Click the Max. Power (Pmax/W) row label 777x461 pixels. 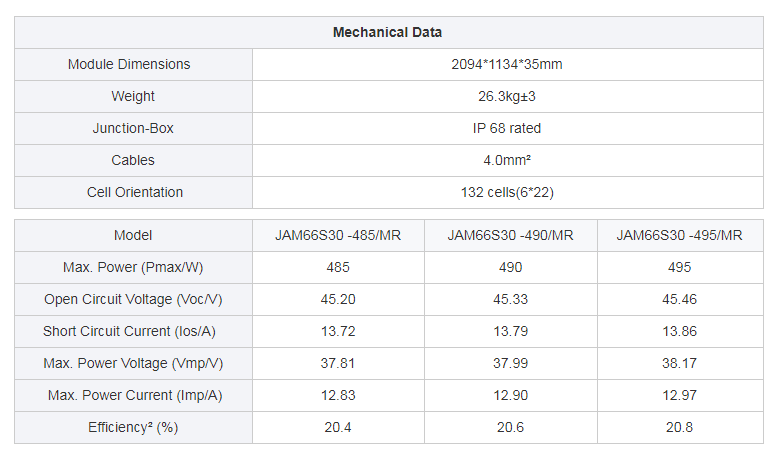pyautogui.click(x=133, y=268)
